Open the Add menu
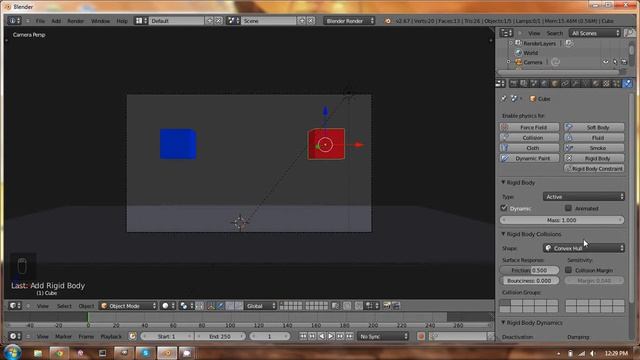The image size is (640, 360). coord(56,21)
